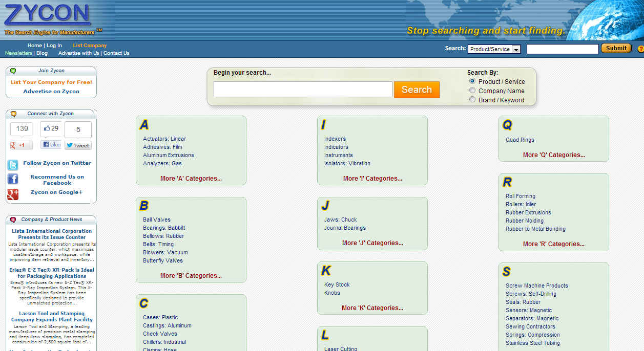Click Recommend Us on Facebook link
Screen dimensions: 644x351
tap(57, 180)
